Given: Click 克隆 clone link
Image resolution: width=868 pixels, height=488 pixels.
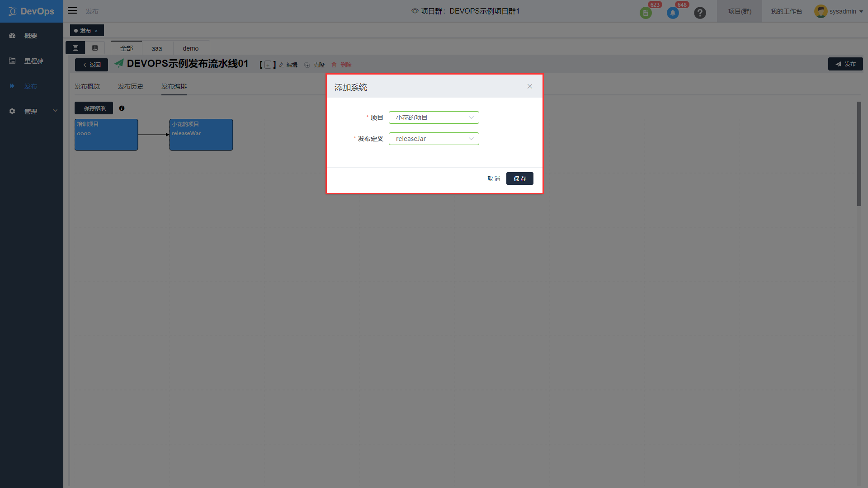Looking at the screenshot, I should click(x=315, y=65).
